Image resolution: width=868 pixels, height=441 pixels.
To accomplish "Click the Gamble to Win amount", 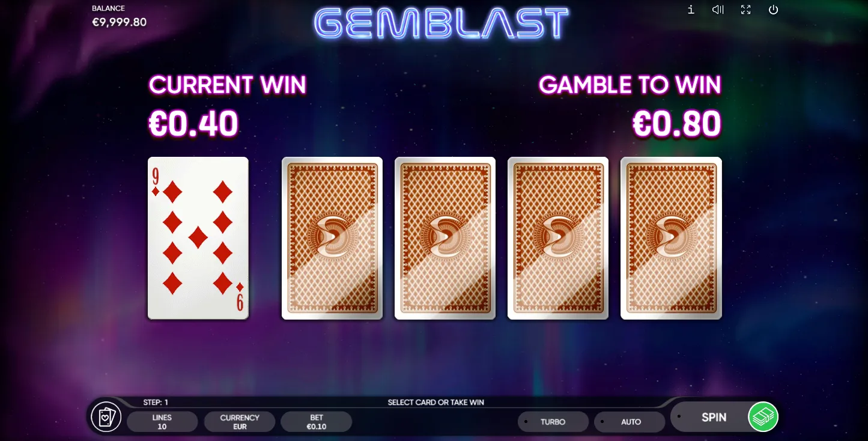I will coord(677,124).
